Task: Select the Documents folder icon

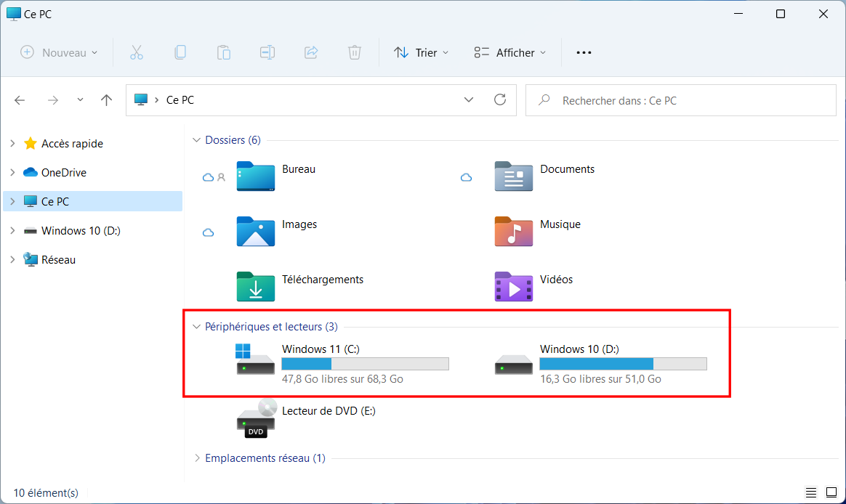Action: tap(514, 176)
